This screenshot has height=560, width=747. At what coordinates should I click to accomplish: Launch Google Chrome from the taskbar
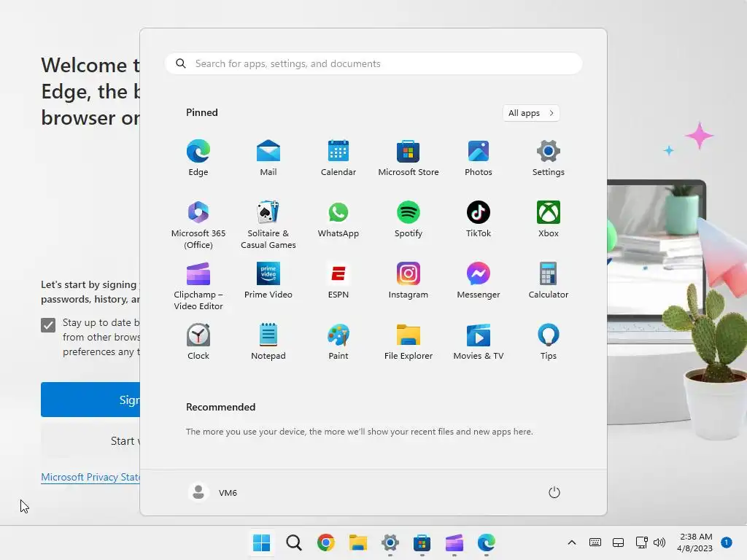[x=326, y=542]
